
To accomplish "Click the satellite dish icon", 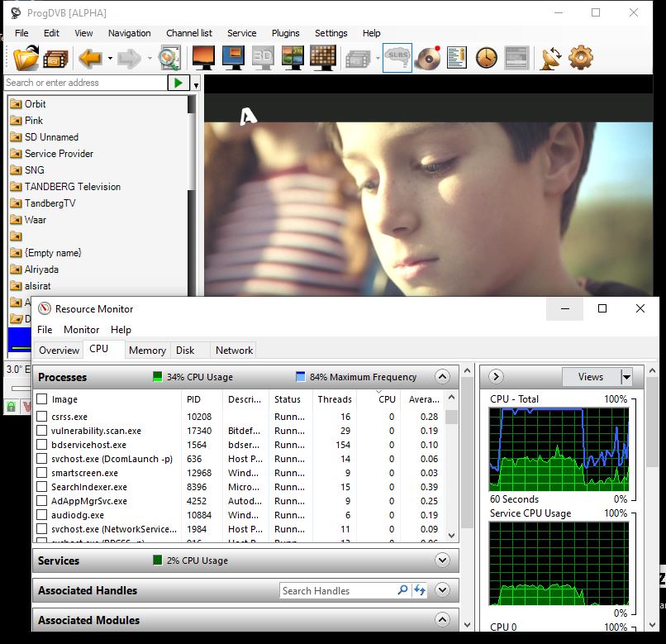I will (x=551, y=58).
